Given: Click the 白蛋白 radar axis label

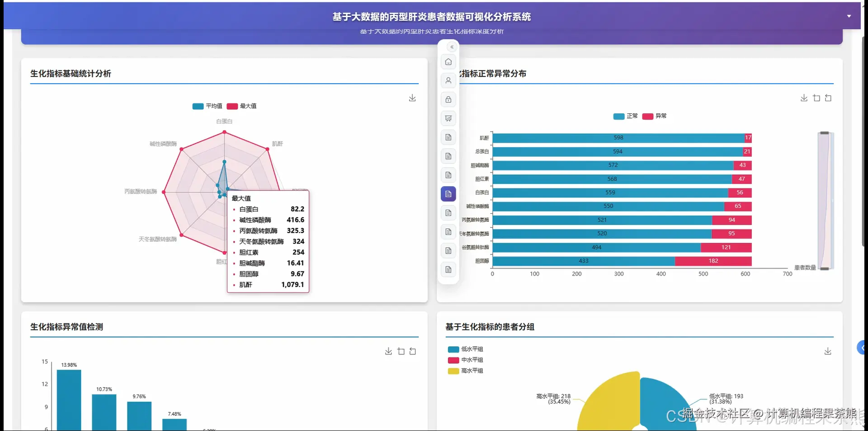Looking at the screenshot, I should [224, 122].
